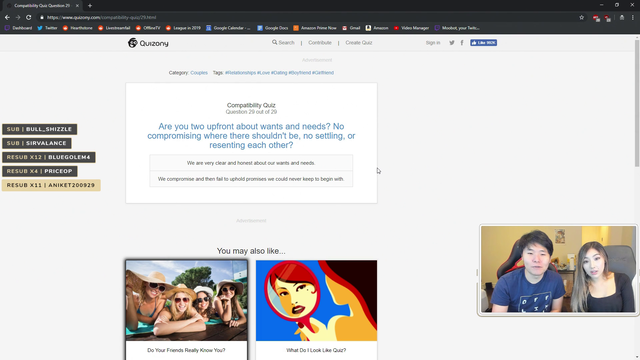Reload the Quizony page
This screenshot has width=640, height=360.
pos(29,18)
